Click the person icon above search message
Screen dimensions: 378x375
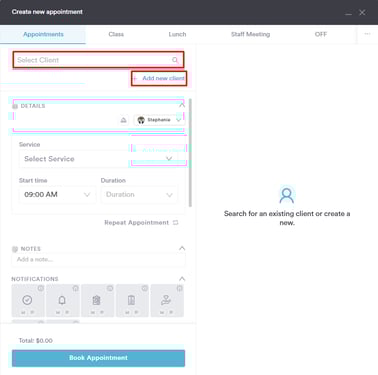(x=287, y=195)
